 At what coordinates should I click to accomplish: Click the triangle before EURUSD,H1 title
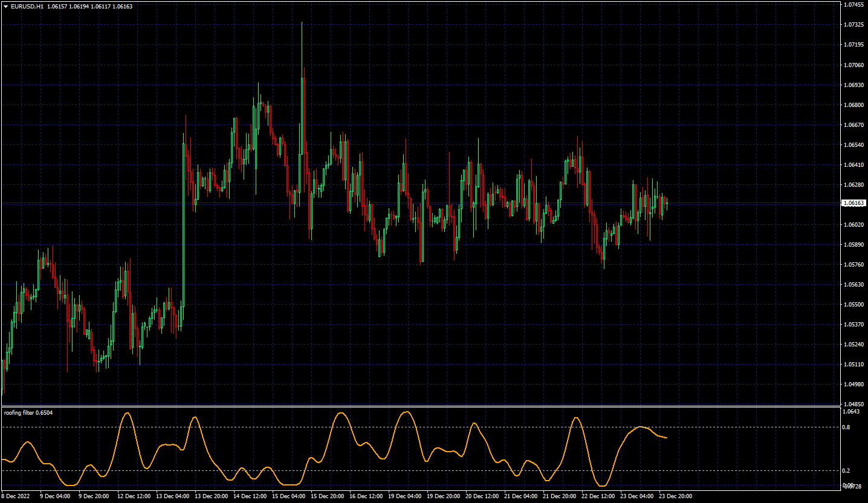pyautogui.click(x=6, y=6)
